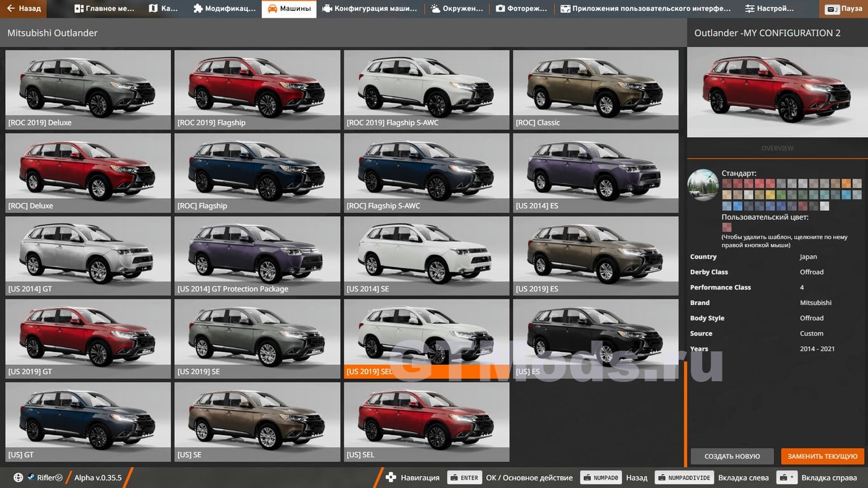Pick the [US 2019] GT thumbnail
Viewport: 868px width, 488px height.
click(88, 339)
